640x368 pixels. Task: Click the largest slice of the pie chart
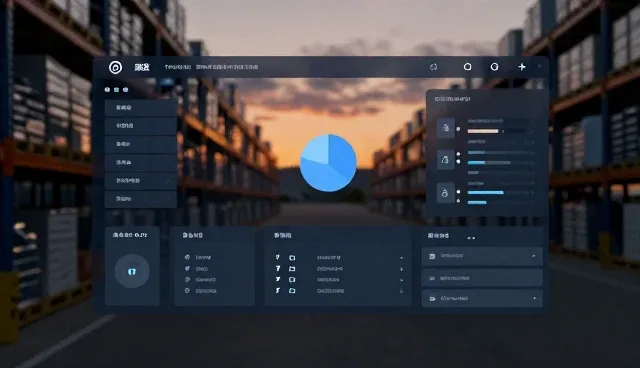(x=322, y=175)
